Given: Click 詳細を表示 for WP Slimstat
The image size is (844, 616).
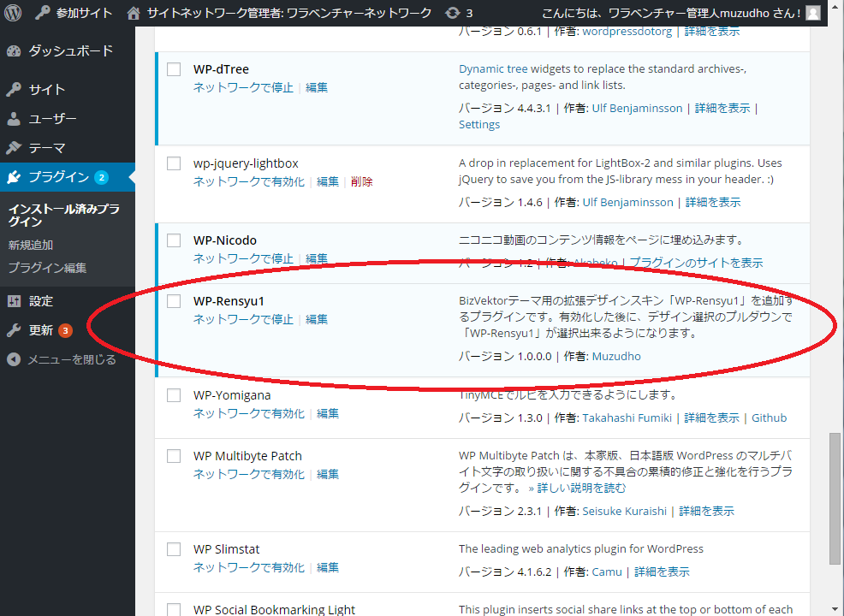Looking at the screenshot, I should pyautogui.click(x=662, y=572).
